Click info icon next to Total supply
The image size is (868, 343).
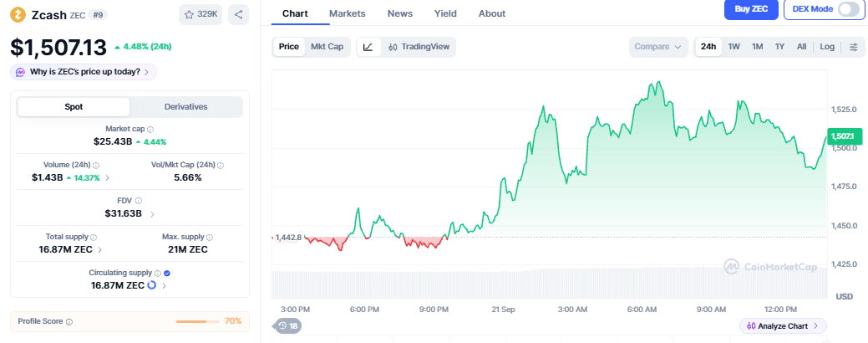click(x=94, y=237)
